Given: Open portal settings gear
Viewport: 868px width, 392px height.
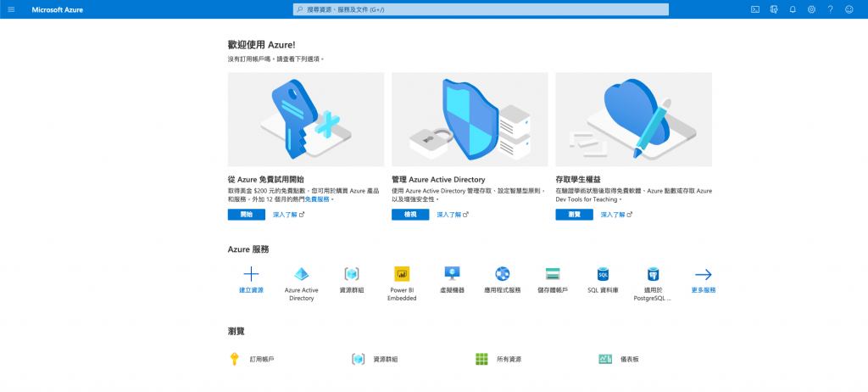Looking at the screenshot, I should [x=811, y=9].
